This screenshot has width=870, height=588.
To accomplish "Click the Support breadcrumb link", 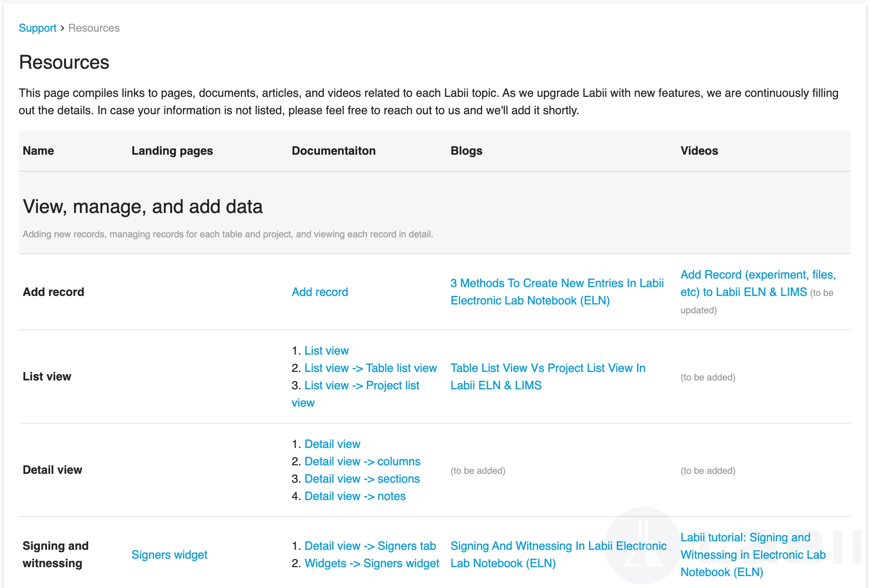I will [37, 28].
